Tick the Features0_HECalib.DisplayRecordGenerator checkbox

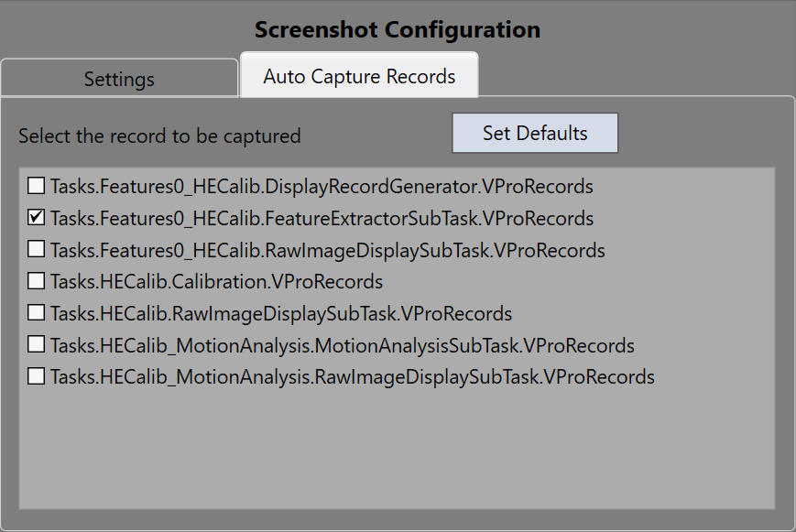36,187
